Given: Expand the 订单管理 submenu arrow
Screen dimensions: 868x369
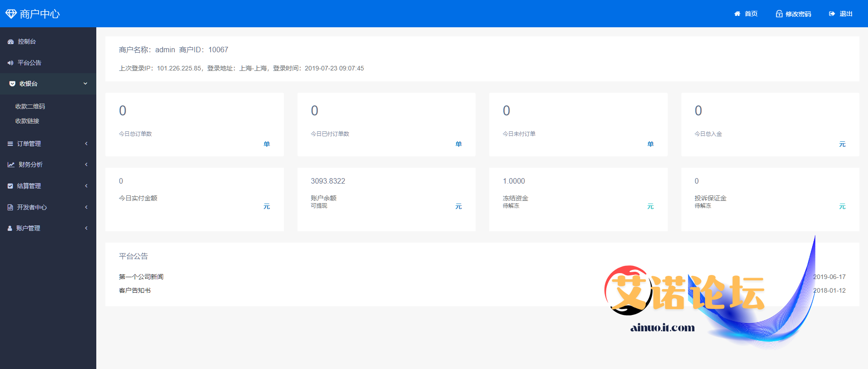Looking at the screenshot, I should pyautogui.click(x=86, y=144).
